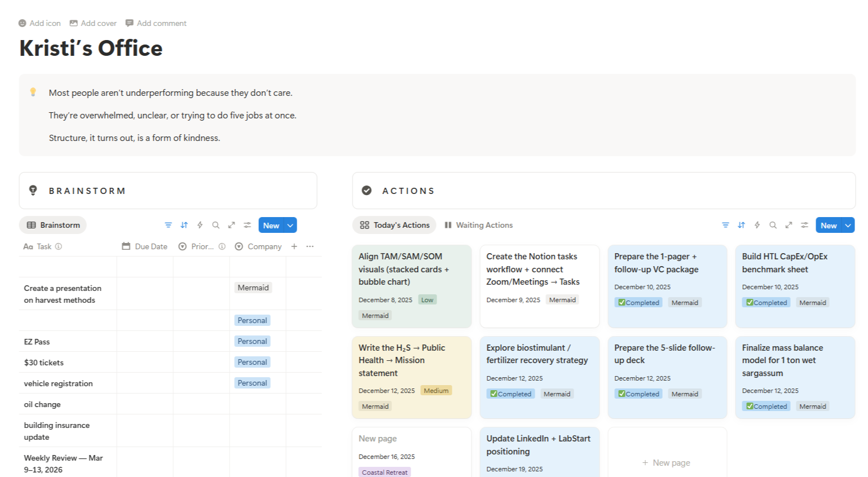Create a Brainstorm task with the New button
This screenshot has height=477, width=868.
coord(271,224)
